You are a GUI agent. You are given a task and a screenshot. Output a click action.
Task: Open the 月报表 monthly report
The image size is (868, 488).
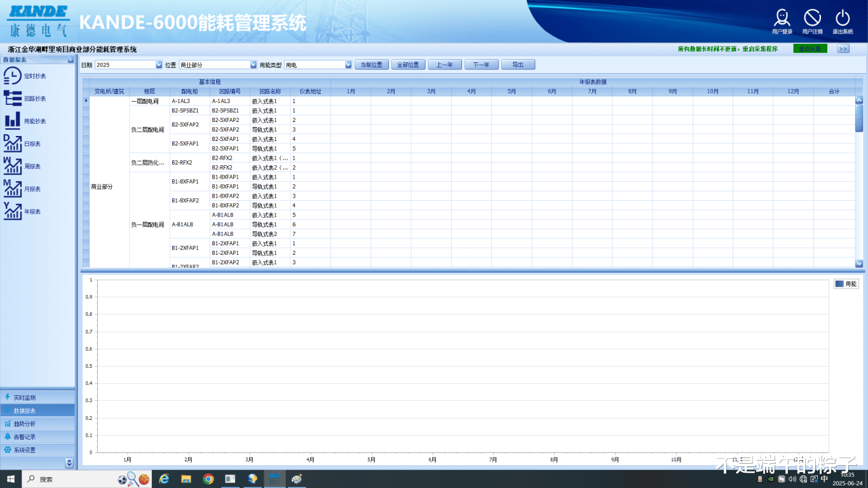pyautogui.click(x=22, y=189)
